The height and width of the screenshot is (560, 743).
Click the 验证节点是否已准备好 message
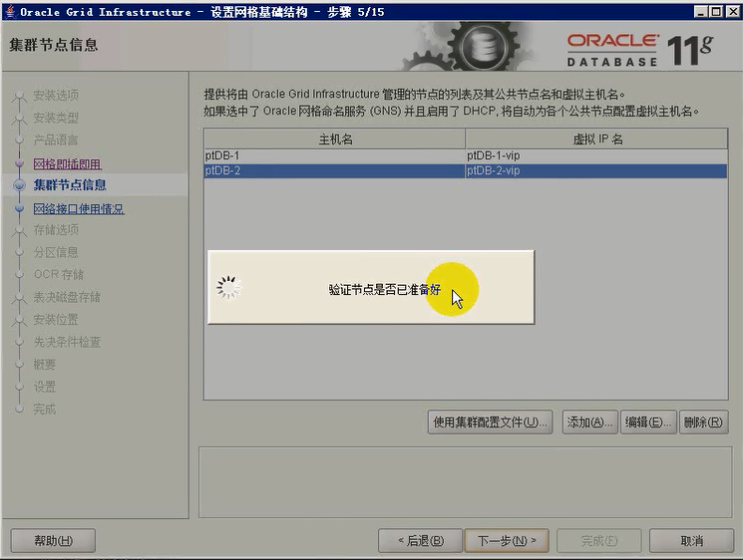(x=384, y=290)
